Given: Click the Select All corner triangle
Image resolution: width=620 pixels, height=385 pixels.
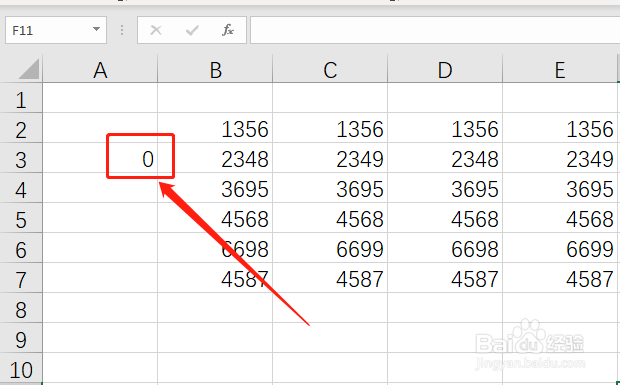Looking at the screenshot, I should [x=28, y=69].
